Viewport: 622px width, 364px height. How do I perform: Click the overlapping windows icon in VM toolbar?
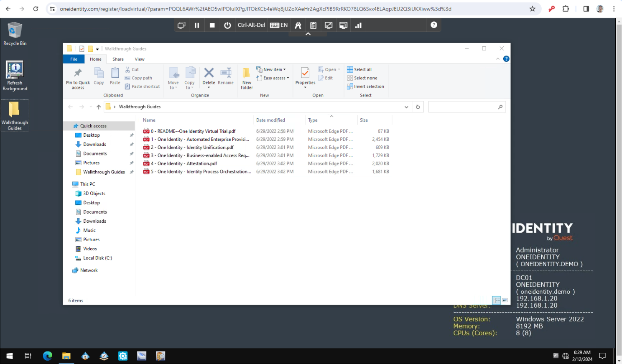tap(181, 25)
